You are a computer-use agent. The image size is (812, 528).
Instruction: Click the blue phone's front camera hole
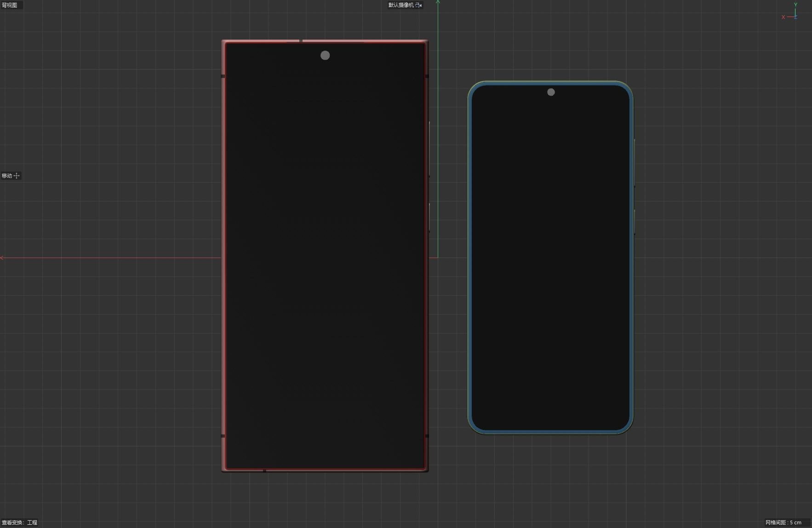[x=551, y=92]
